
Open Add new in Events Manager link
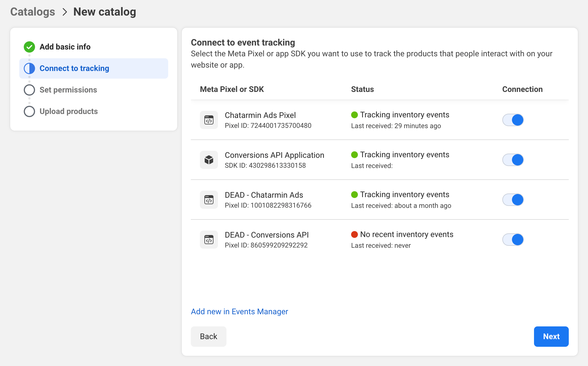click(239, 312)
